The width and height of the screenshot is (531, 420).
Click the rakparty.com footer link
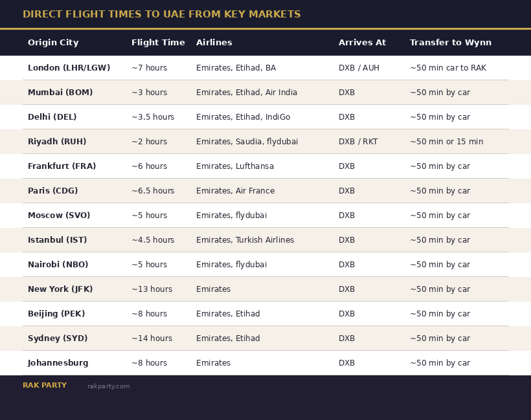[108, 386]
